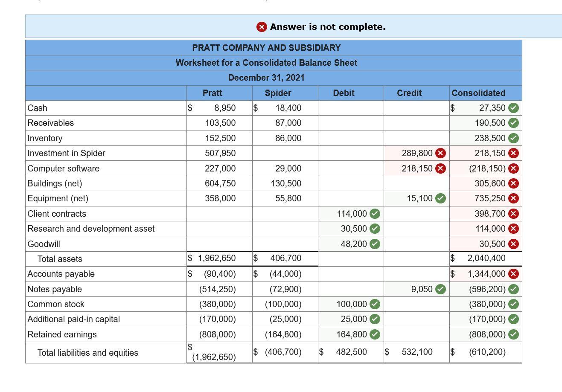Click green check next to debit 25,000
The image size is (562, 392).
coord(375,319)
